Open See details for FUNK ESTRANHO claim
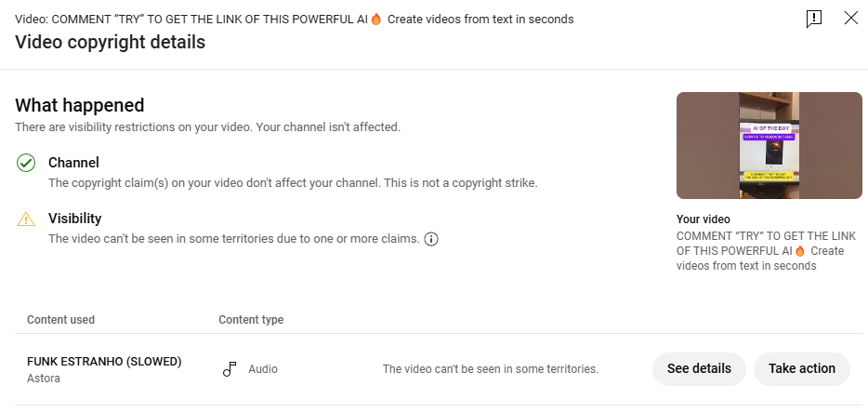 (x=699, y=369)
